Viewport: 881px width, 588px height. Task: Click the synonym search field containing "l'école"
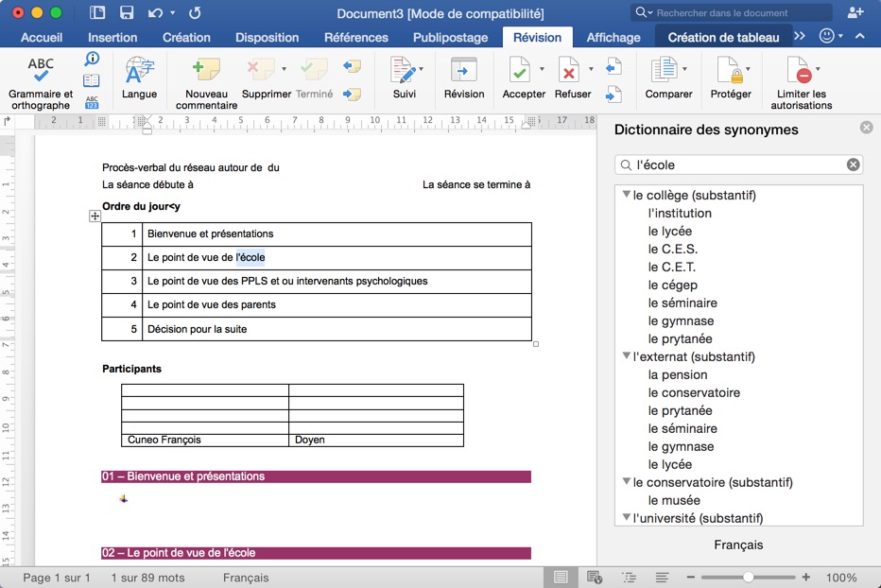(739, 164)
